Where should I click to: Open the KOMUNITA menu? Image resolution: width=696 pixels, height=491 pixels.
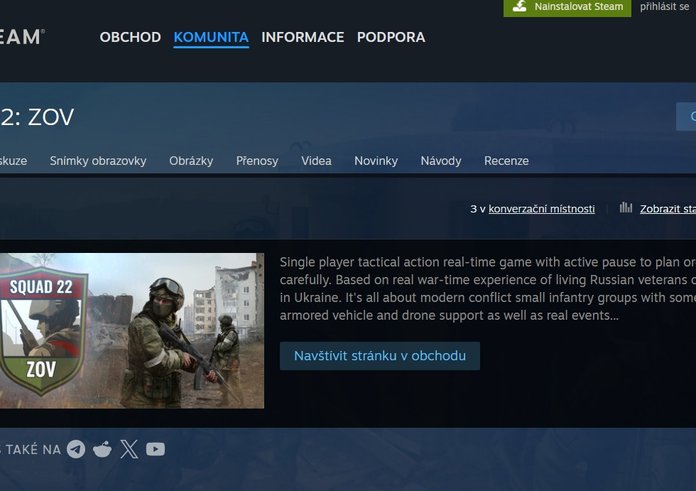tap(211, 37)
